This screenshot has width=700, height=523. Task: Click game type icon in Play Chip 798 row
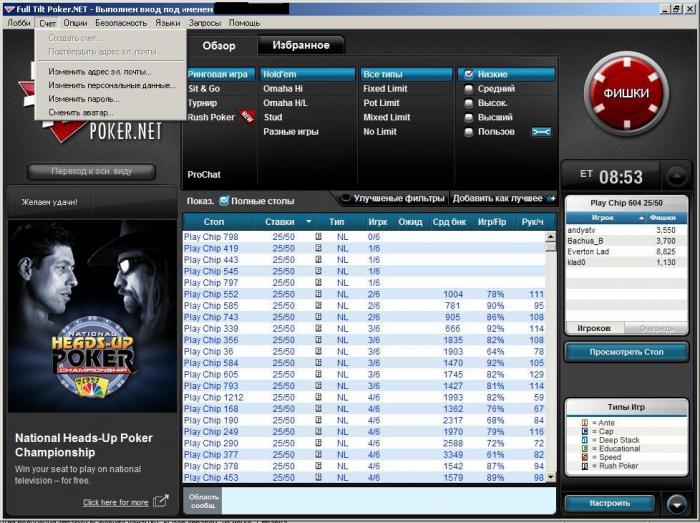[x=318, y=237]
